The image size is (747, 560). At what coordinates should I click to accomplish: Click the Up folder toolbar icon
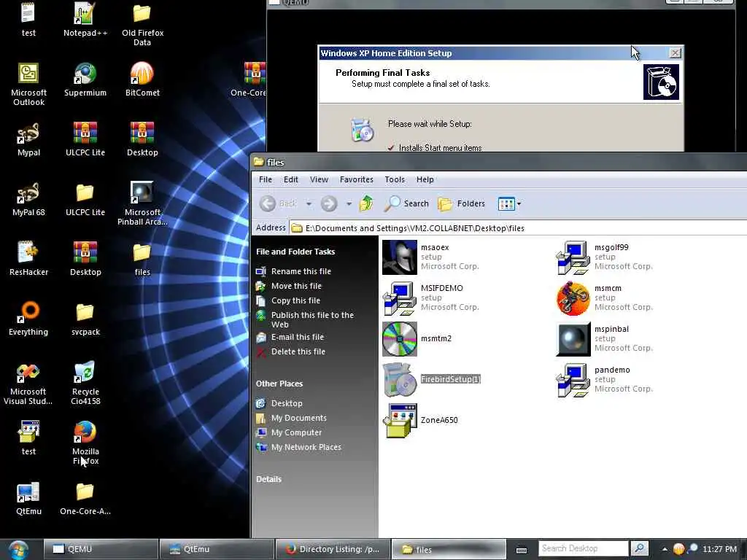coord(366,203)
